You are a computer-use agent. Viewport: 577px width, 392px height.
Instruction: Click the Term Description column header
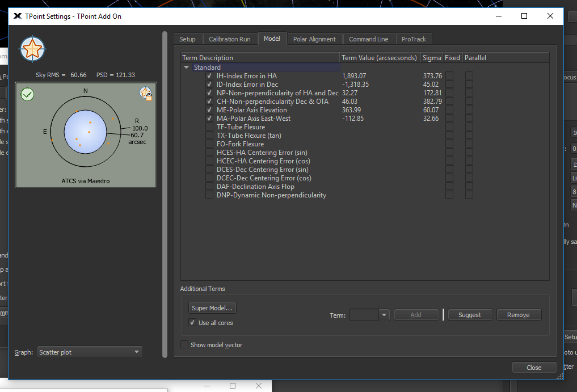(260, 58)
